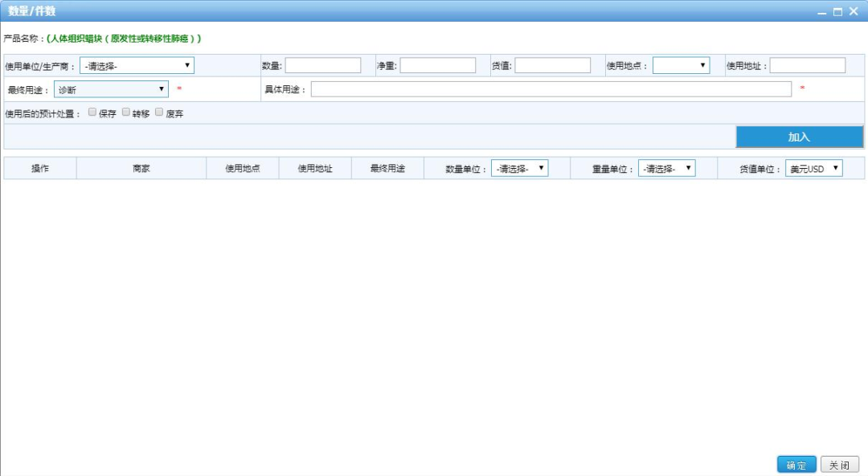The width and height of the screenshot is (868, 476).
Task: Enable the 转移 disposal checkbox
Action: 125,113
